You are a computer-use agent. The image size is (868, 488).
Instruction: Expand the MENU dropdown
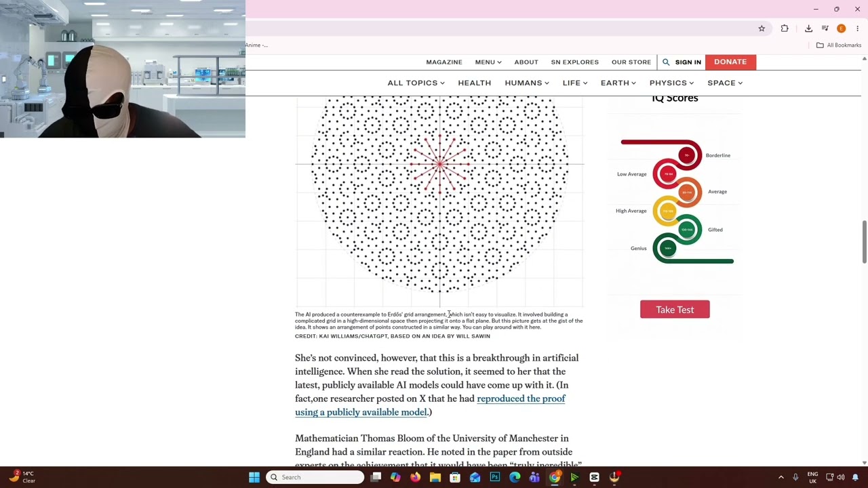click(x=488, y=62)
